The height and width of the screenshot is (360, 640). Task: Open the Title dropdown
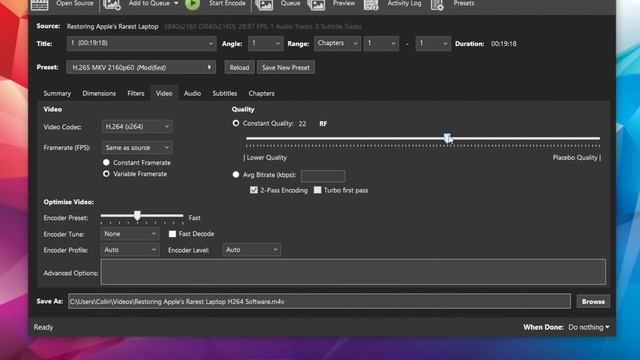click(141, 43)
